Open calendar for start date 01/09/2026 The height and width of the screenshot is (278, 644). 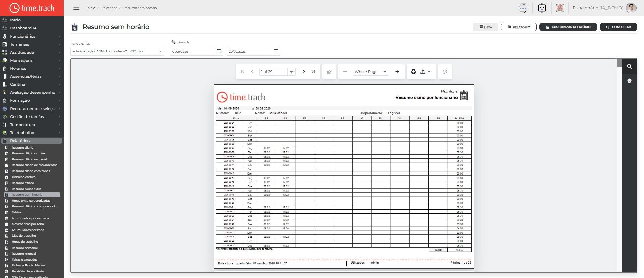click(x=219, y=51)
